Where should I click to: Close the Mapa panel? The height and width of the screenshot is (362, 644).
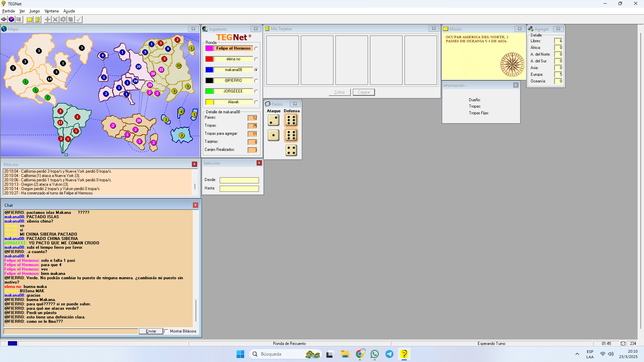coord(193,29)
